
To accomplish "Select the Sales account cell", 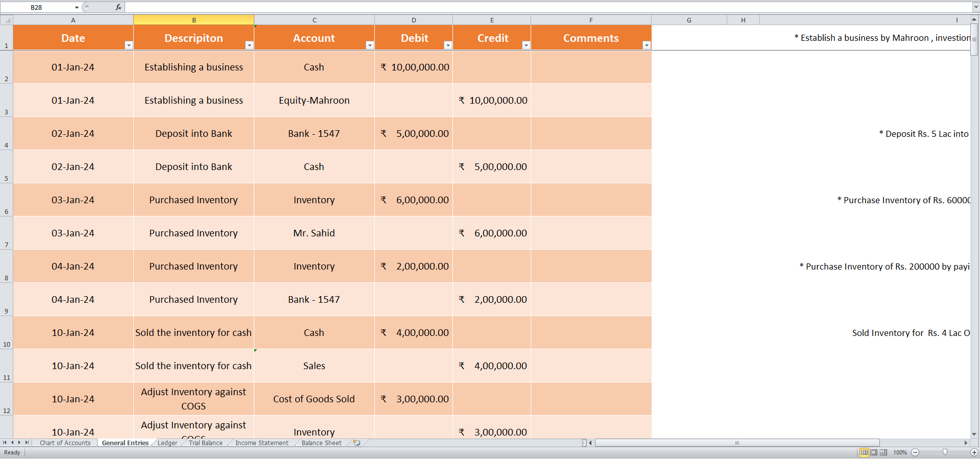I will (x=314, y=366).
